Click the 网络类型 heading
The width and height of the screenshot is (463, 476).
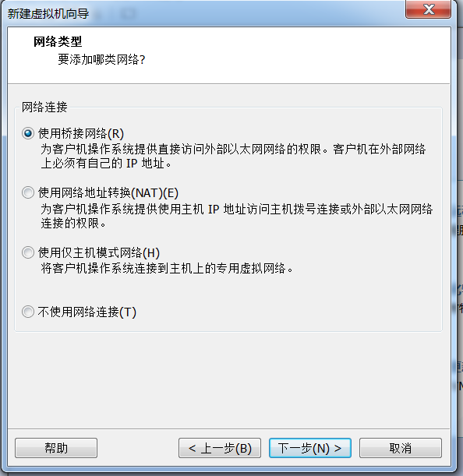click(58, 41)
